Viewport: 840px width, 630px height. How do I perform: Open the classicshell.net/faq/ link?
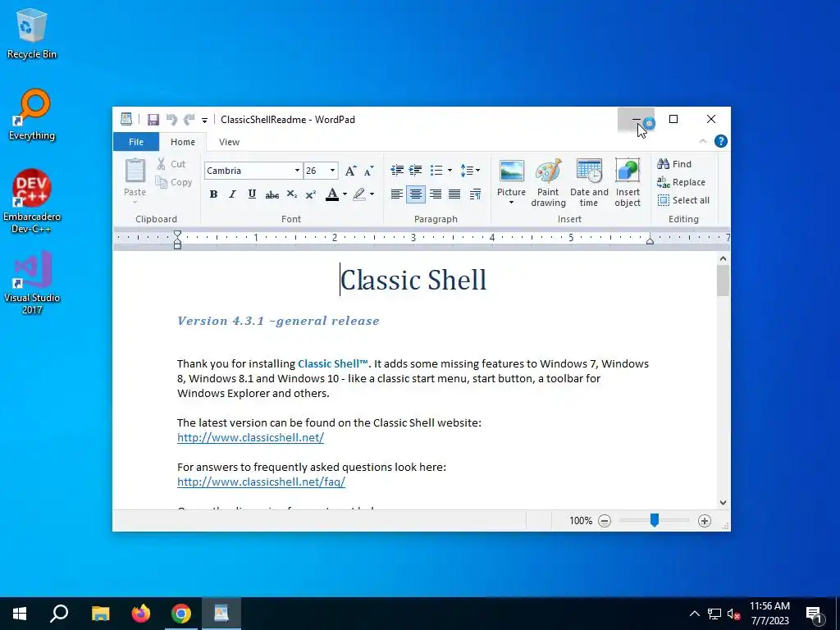click(261, 482)
